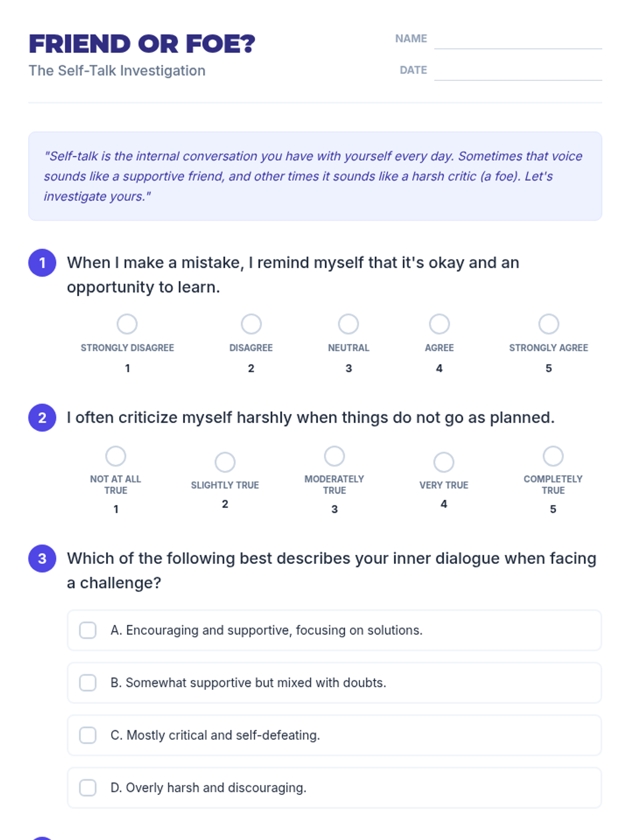The image size is (630, 840).
Task: Click the Friend or Foe title
Action: [x=142, y=44]
